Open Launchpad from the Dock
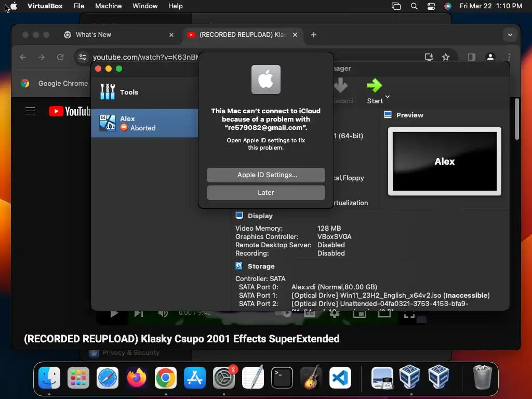 [x=78, y=378]
